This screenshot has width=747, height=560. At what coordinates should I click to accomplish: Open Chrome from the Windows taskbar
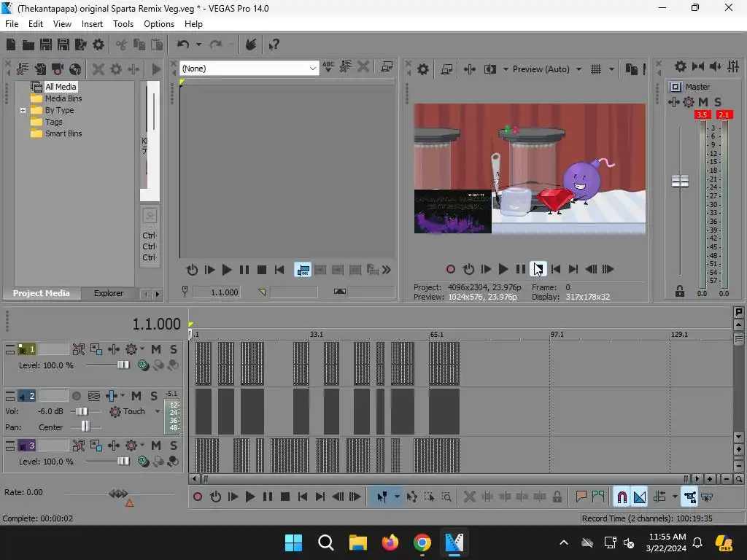pyautogui.click(x=422, y=542)
